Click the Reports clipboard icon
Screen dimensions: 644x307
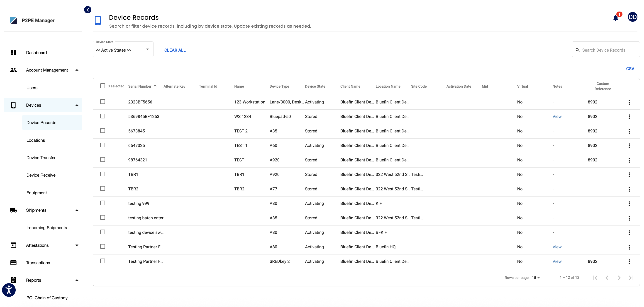pyautogui.click(x=14, y=280)
